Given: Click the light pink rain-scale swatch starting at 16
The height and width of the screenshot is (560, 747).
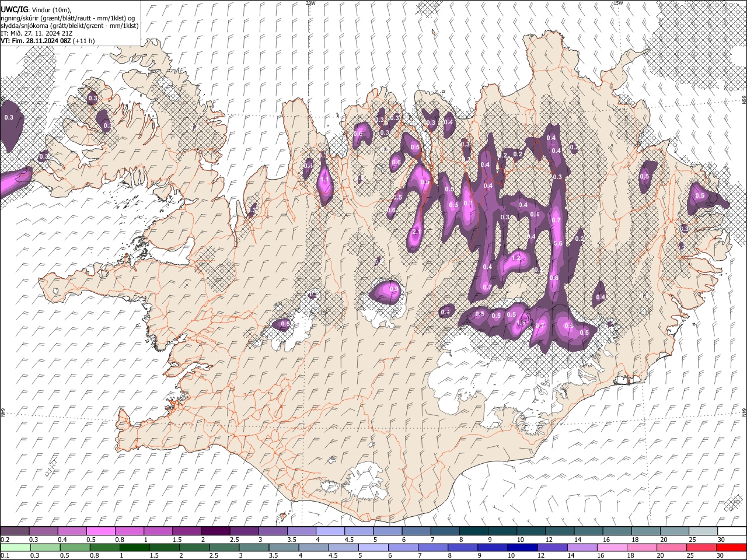Looking at the screenshot, I should coord(612,547).
